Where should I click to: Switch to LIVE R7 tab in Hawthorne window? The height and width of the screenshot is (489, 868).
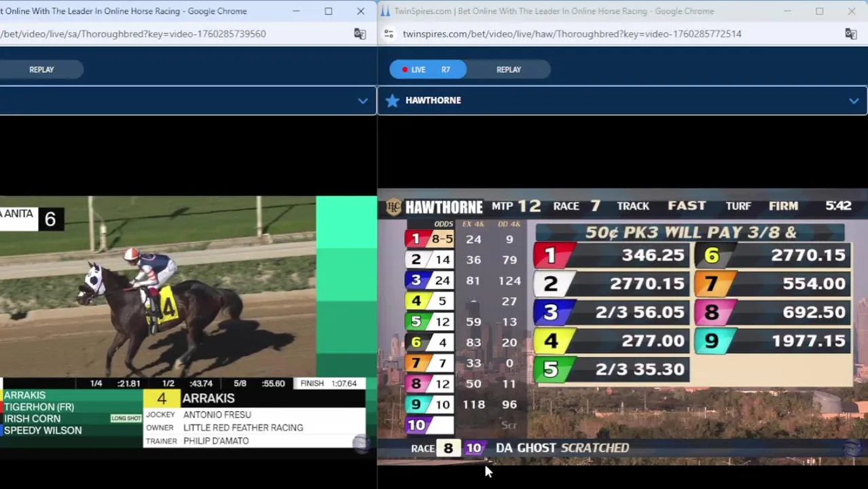427,69
